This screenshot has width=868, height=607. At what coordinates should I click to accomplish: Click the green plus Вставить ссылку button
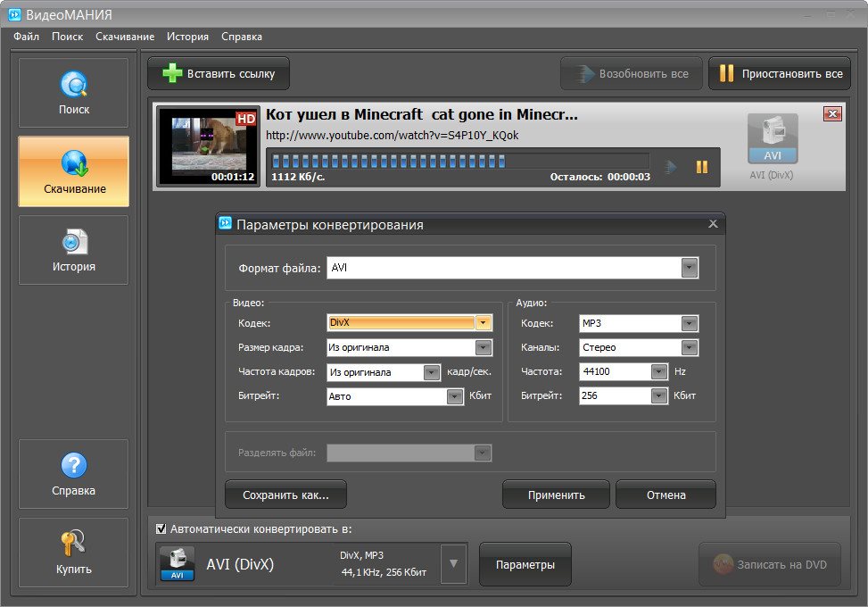(219, 74)
